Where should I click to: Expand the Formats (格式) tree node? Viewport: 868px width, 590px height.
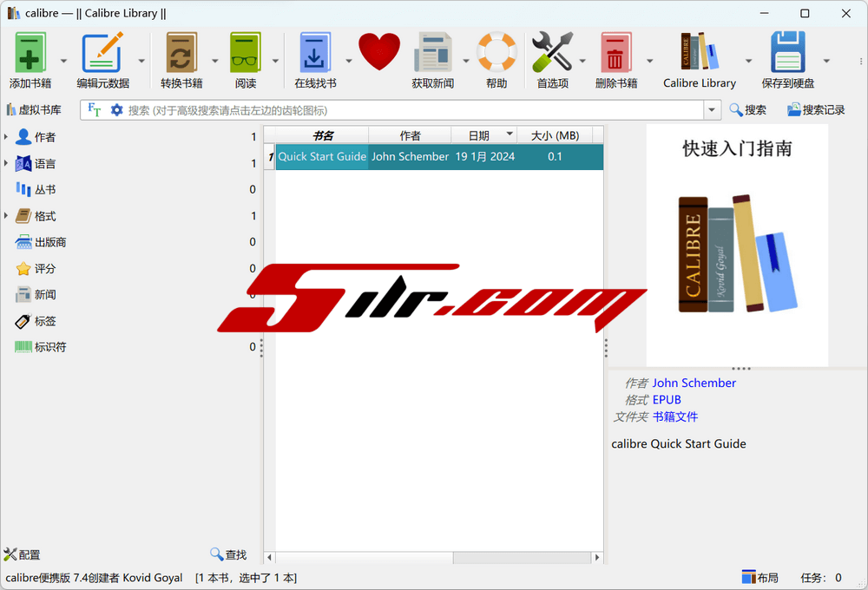(7, 216)
